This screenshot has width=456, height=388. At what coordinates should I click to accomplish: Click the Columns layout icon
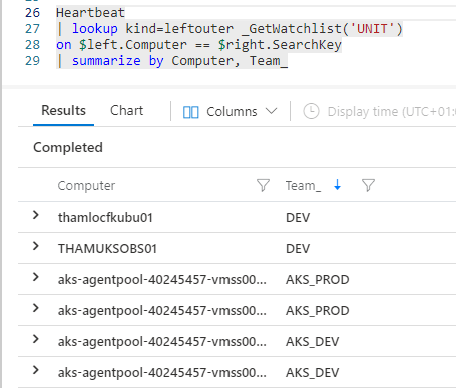[x=190, y=112]
